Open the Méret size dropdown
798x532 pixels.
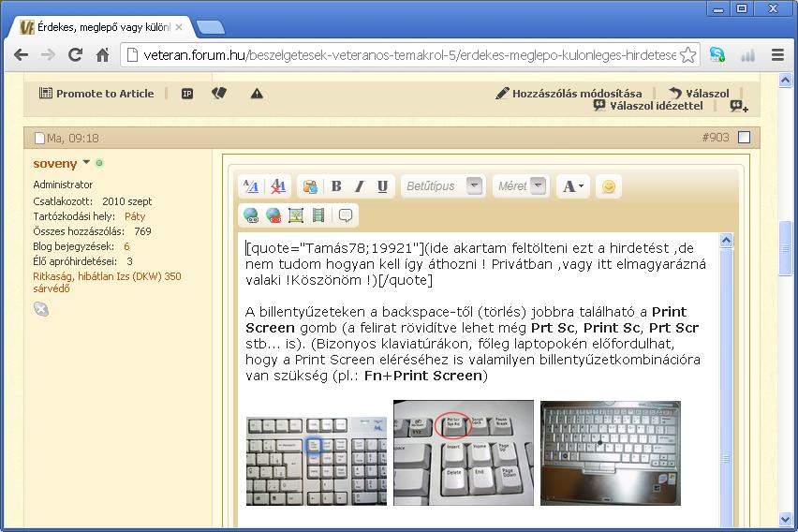pos(538,186)
